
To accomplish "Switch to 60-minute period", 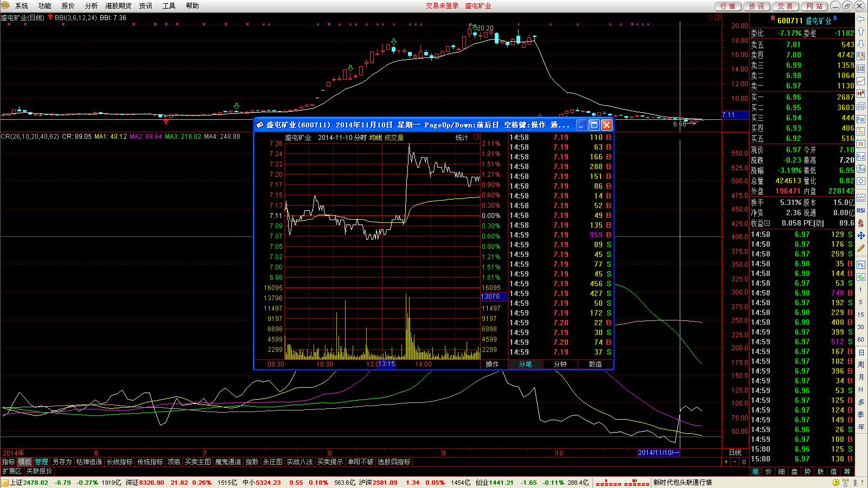I will click(x=860, y=339).
